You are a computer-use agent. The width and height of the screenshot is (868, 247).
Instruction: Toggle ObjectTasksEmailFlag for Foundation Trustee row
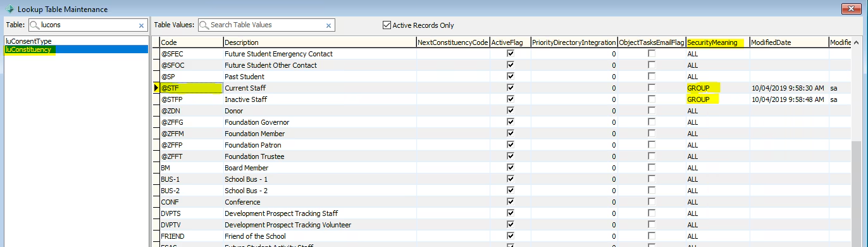click(652, 156)
